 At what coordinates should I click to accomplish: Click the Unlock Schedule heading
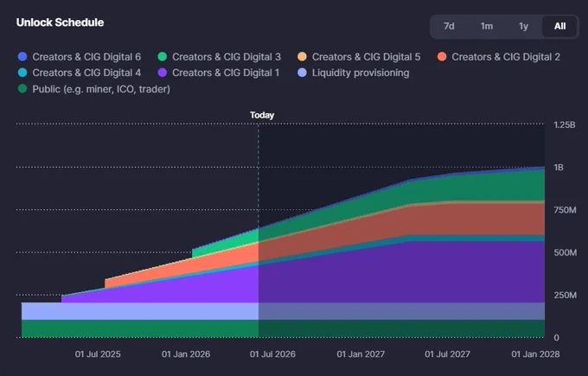point(60,22)
